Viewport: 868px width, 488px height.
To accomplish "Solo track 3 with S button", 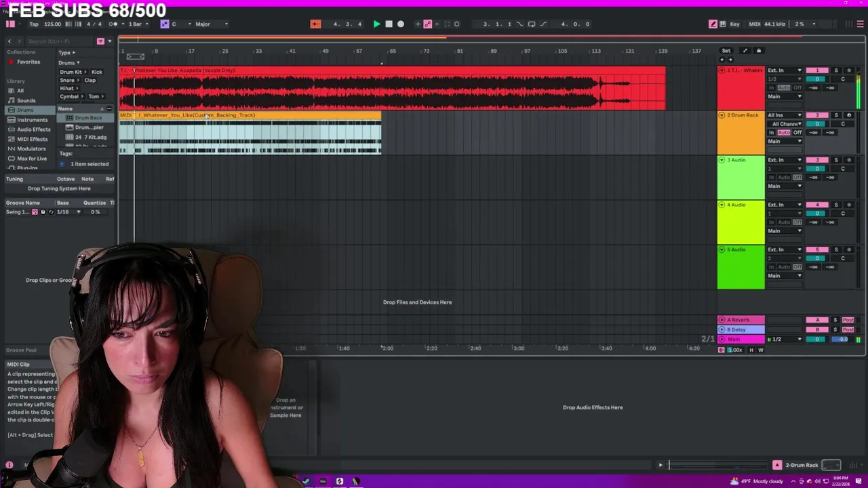I will (x=836, y=160).
